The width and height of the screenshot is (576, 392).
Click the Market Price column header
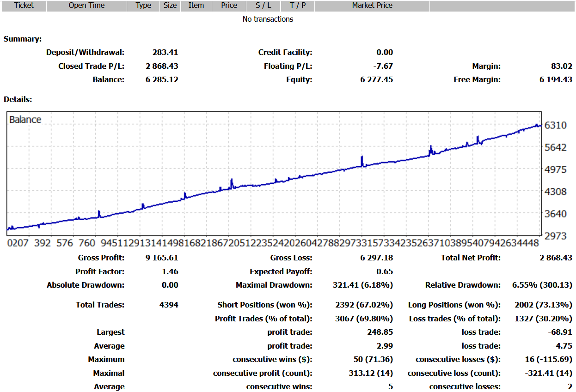(x=372, y=6)
